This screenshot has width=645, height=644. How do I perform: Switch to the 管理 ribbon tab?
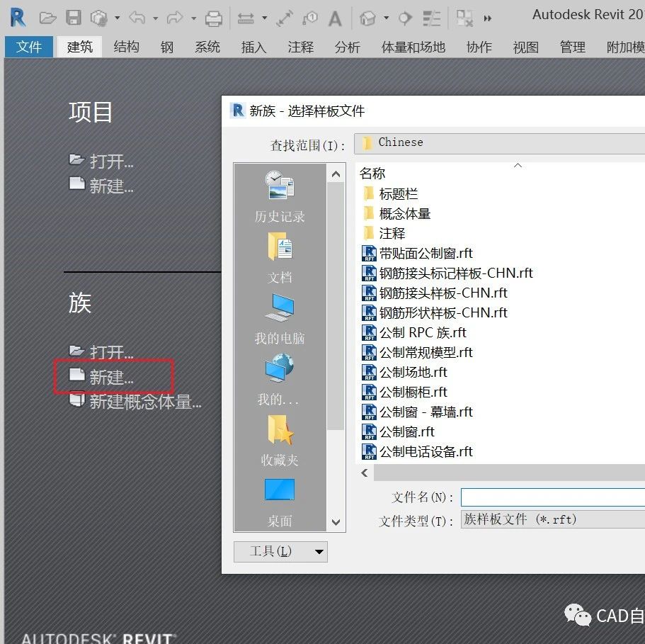pos(573,47)
